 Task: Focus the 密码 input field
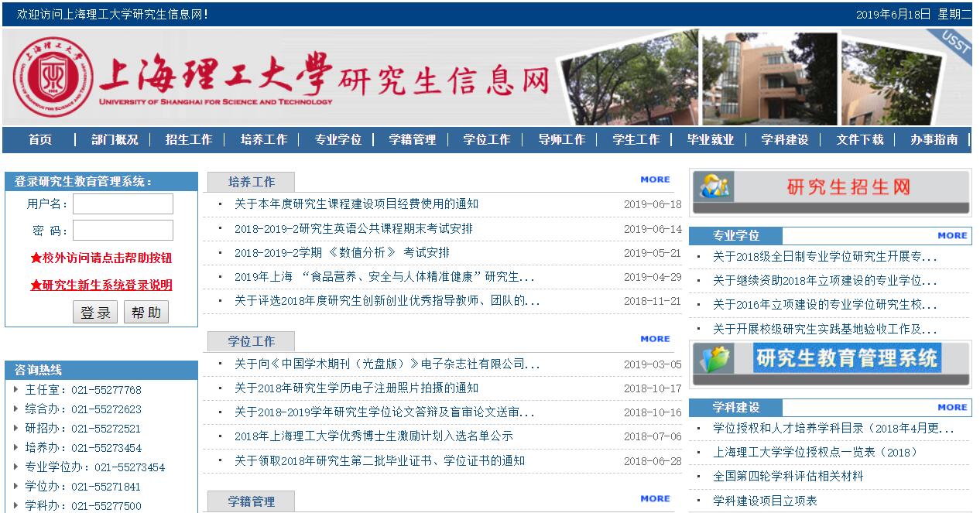click(x=123, y=231)
